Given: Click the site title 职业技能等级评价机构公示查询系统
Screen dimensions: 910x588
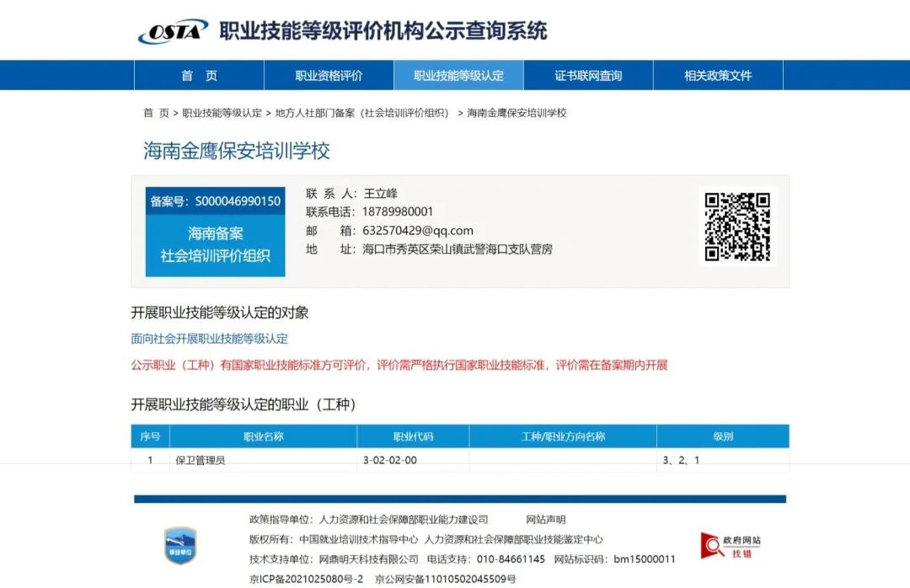Looking at the screenshot, I should (x=383, y=31).
